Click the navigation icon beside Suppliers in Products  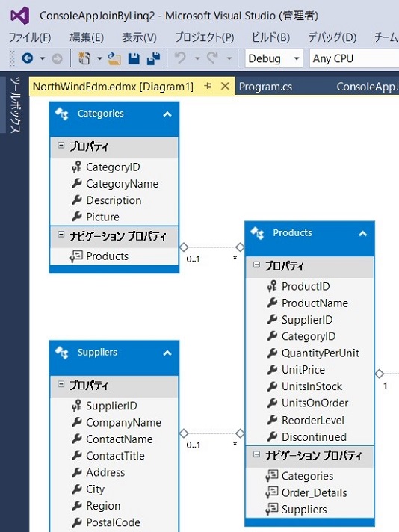[272, 509]
